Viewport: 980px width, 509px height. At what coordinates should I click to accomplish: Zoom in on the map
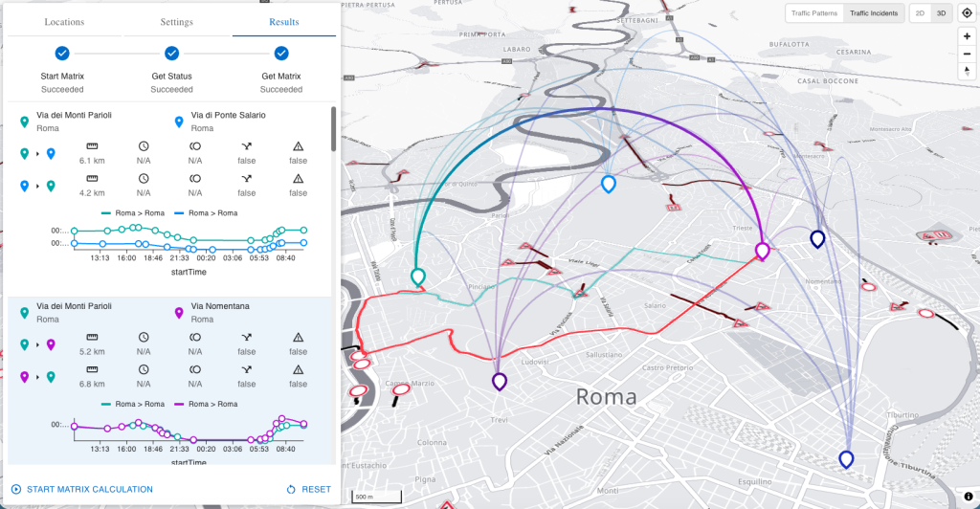[967, 36]
